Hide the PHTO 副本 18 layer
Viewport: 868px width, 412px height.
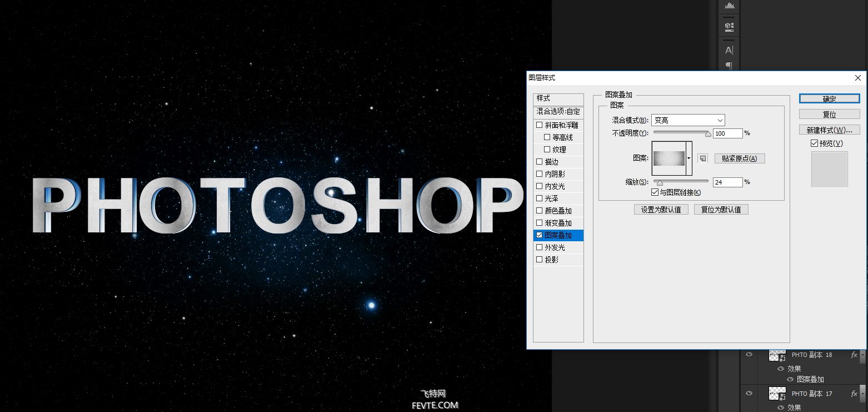point(749,355)
